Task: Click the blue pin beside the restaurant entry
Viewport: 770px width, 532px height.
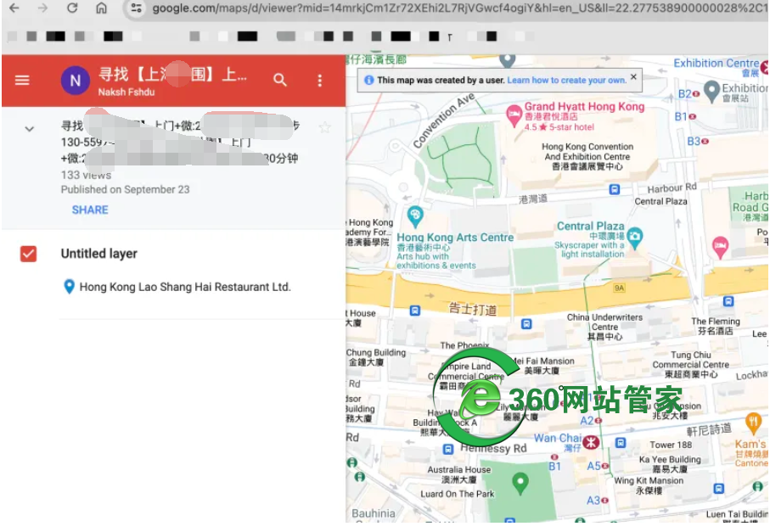Action: pyautogui.click(x=70, y=287)
